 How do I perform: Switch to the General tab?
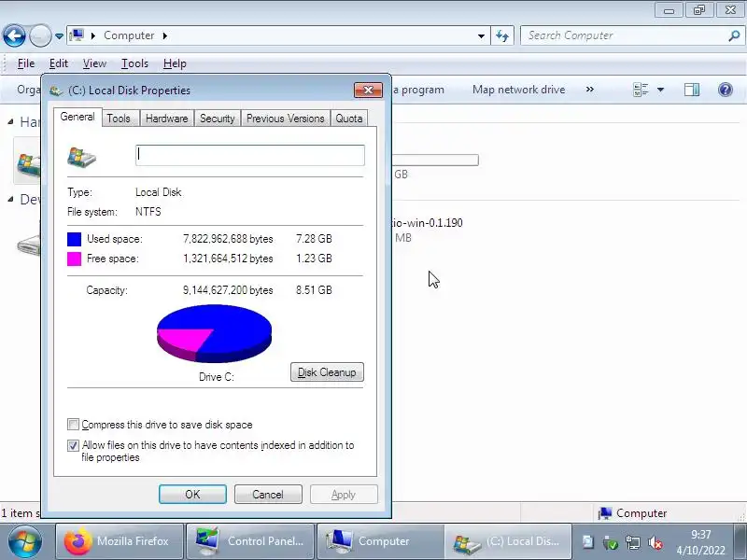[78, 118]
